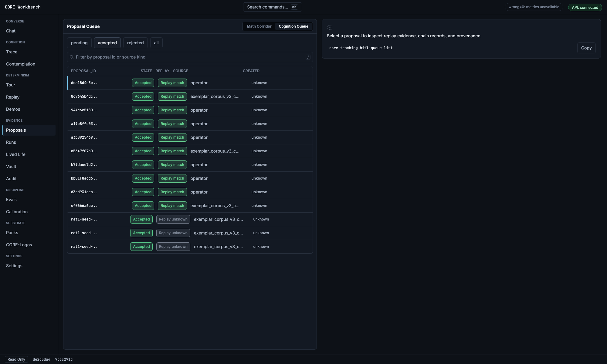
Task: Open Lived Life page
Action: pyautogui.click(x=29, y=154)
